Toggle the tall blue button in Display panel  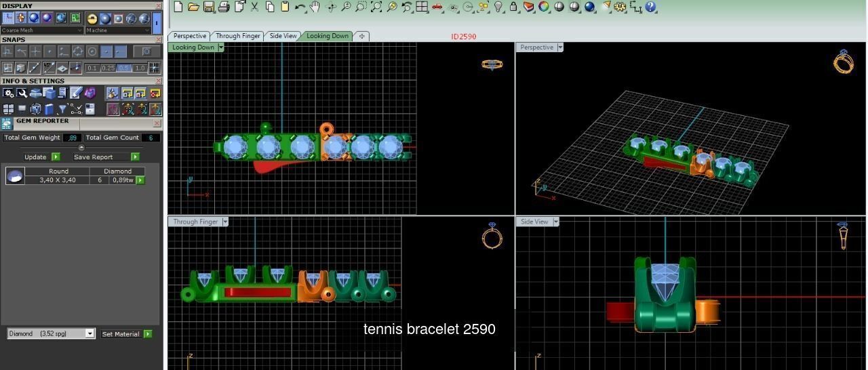[x=157, y=22]
